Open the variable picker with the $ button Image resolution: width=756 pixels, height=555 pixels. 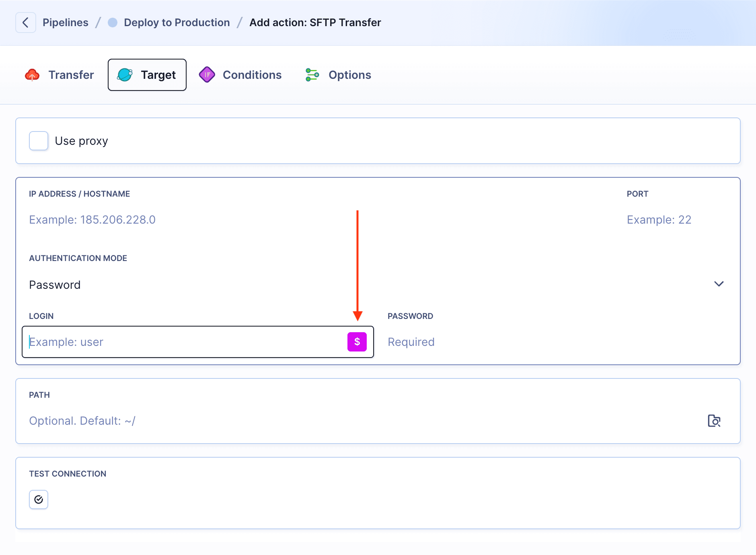(x=357, y=341)
